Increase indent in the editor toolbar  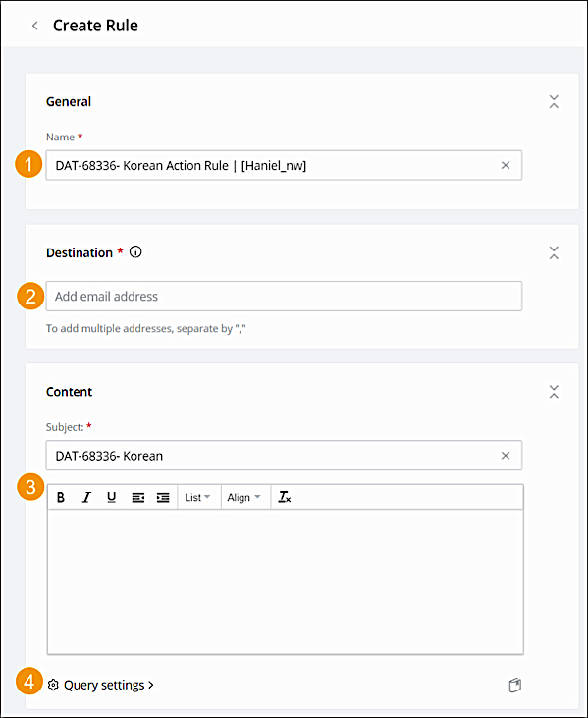[x=163, y=497]
